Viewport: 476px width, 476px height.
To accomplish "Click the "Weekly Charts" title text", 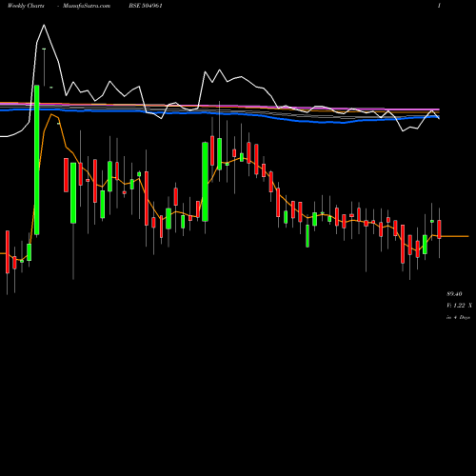I will click(26, 6).
